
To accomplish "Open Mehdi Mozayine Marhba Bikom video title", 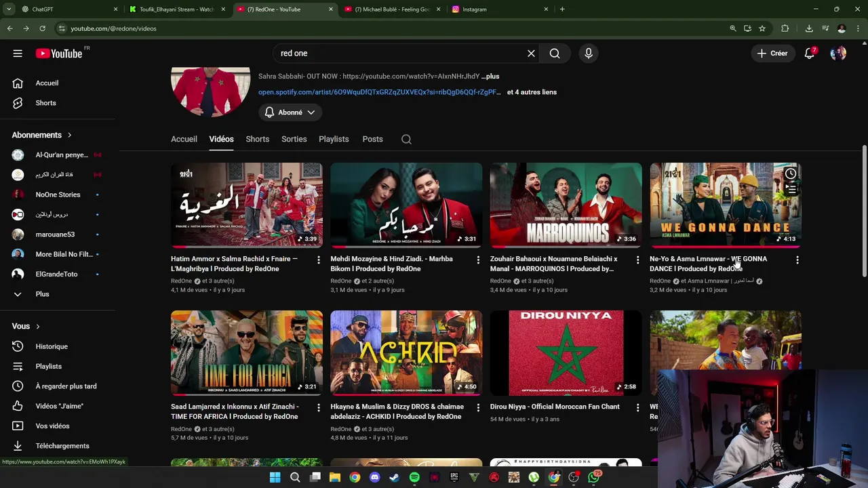I will [391, 264].
